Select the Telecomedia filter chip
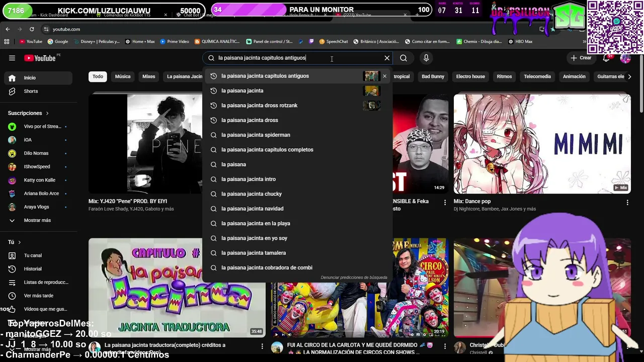 [x=537, y=76]
